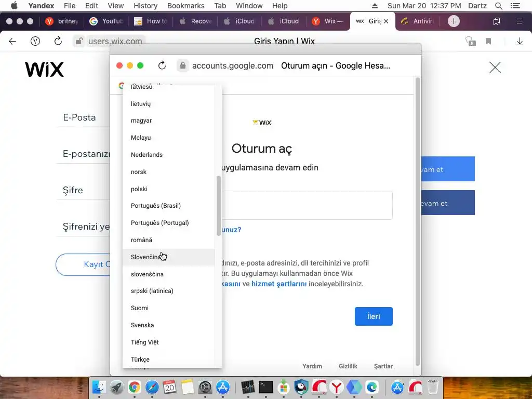The width and height of the screenshot is (532, 399).
Task: Add a new tab with the plus button
Action: [454, 21]
